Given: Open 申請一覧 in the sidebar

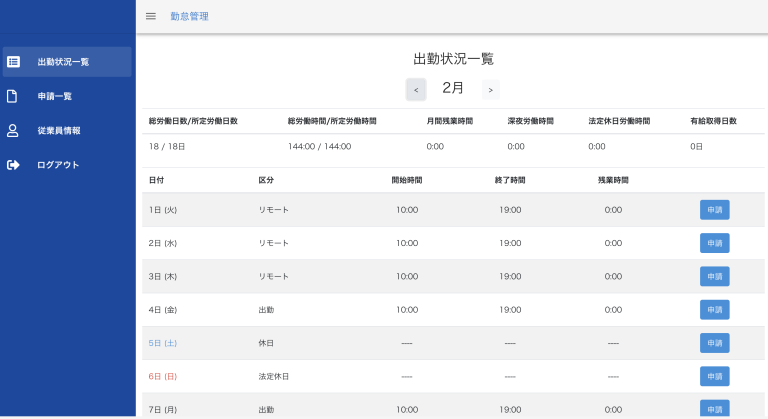Looking at the screenshot, I should (55, 96).
